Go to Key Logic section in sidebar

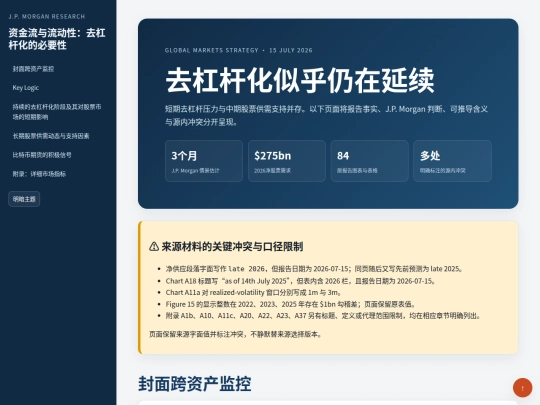[26, 88]
